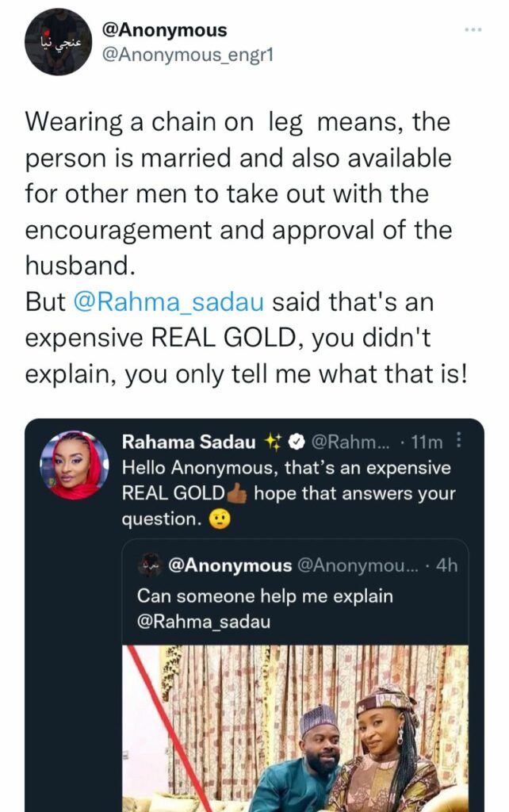Click the bold @Anonymous name at top
Screen dimensions: 509x812
point(164,31)
